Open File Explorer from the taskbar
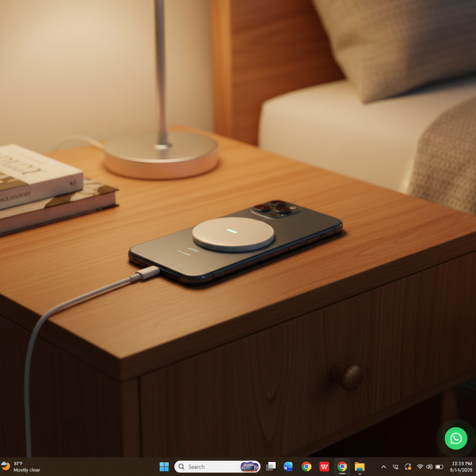476x476 pixels. coord(360,467)
